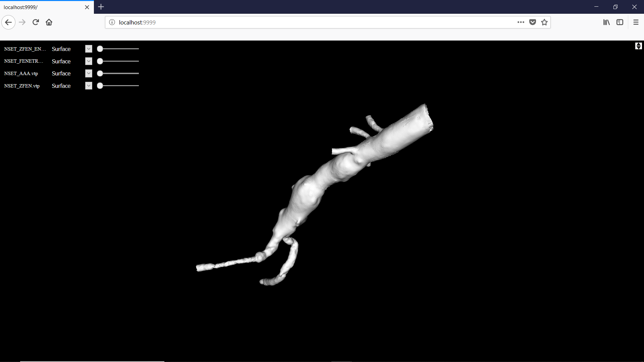Viewport: 644px width, 362px height.
Task: Save page to Pocket icon
Action: [x=532, y=22]
